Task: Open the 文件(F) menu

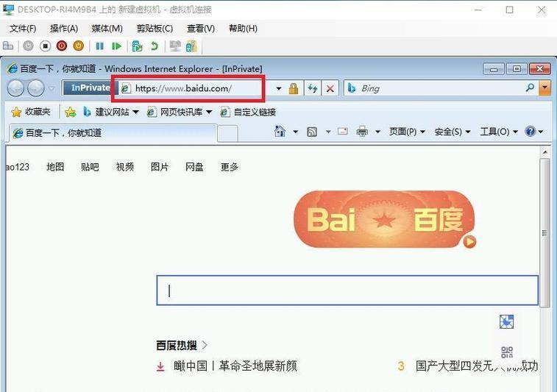Action: 23,29
